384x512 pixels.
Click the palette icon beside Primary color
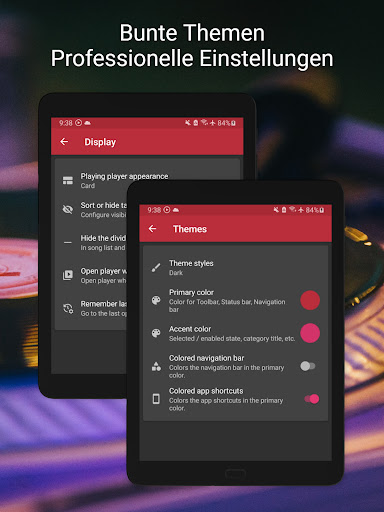point(156,300)
